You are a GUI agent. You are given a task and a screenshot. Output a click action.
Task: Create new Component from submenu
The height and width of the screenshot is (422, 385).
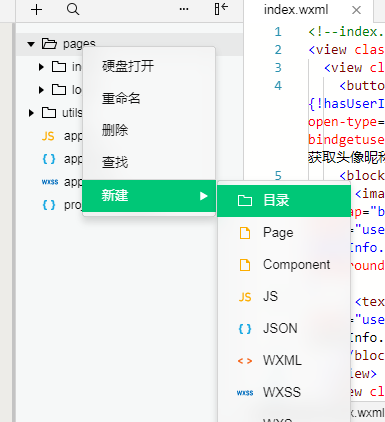[x=284, y=265]
